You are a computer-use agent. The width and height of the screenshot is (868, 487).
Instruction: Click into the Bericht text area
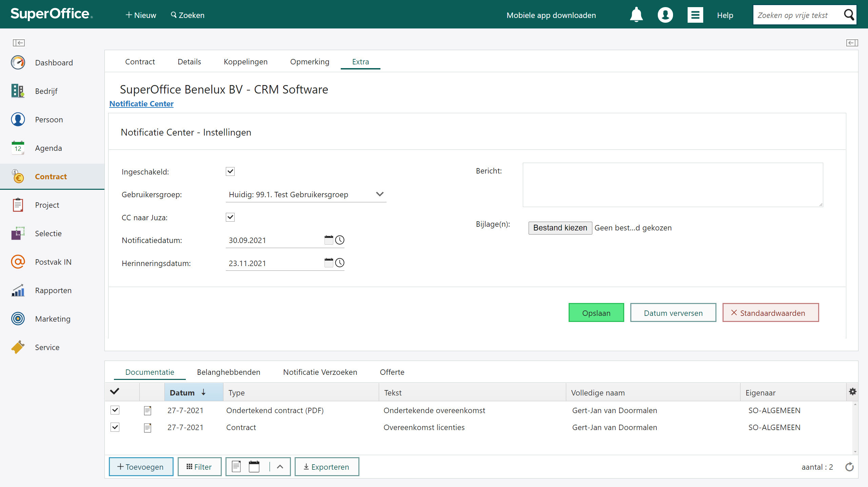pyautogui.click(x=673, y=185)
